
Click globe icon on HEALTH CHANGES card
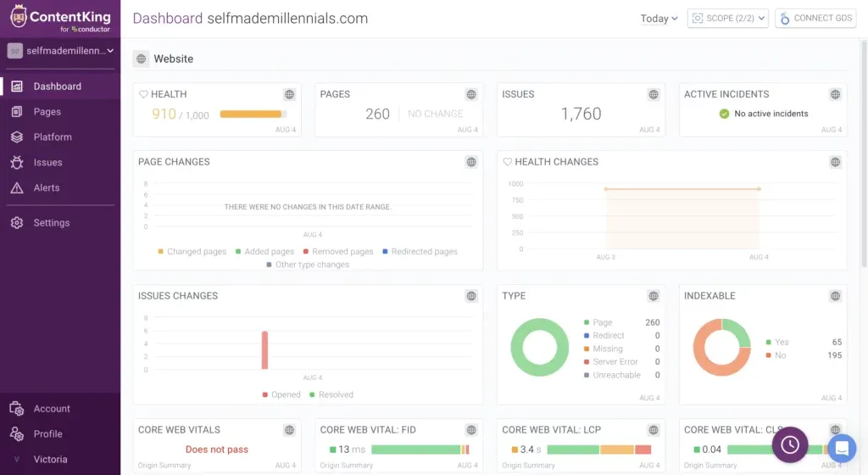(835, 162)
